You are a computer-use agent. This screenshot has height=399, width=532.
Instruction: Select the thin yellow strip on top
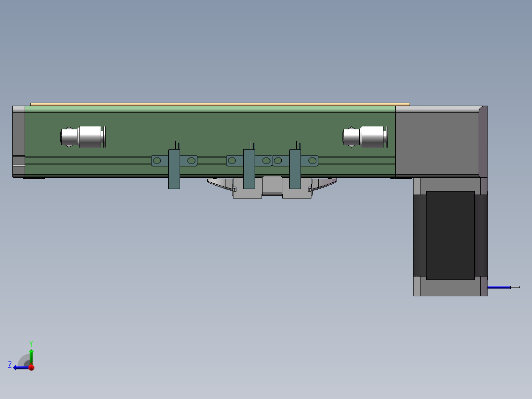point(220,104)
